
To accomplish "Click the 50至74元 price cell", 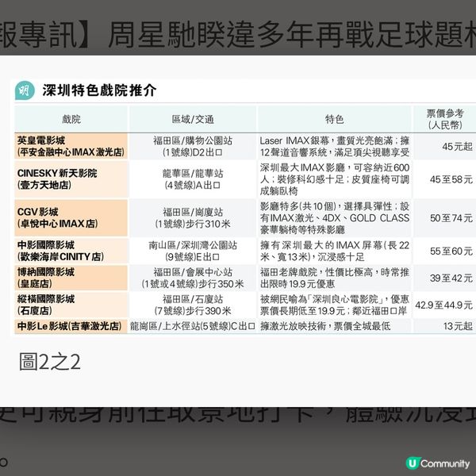I will point(445,217).
